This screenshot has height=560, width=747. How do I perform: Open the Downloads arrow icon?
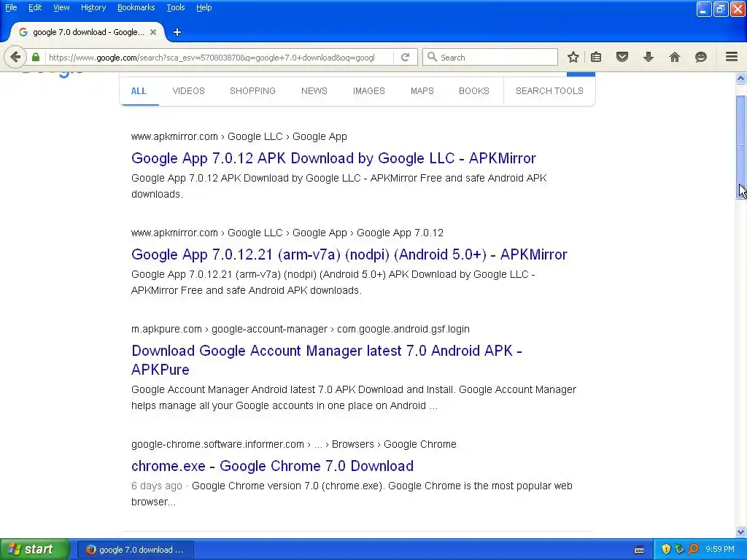click(649, 57)
